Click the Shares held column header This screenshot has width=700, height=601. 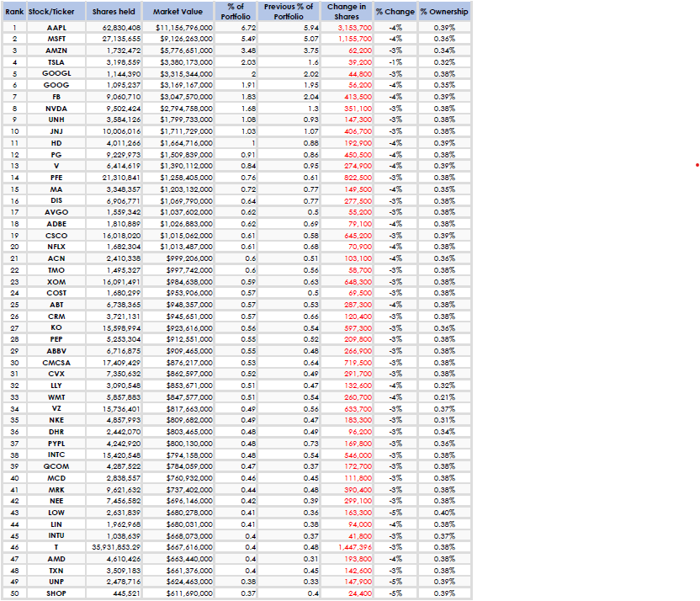pyautogui.click(x=114, y=12)
